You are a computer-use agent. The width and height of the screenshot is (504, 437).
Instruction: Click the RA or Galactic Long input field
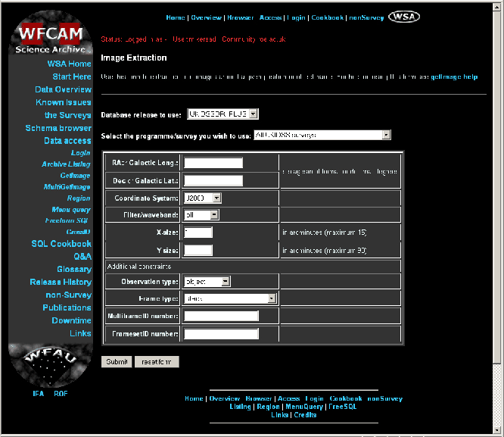213,163
